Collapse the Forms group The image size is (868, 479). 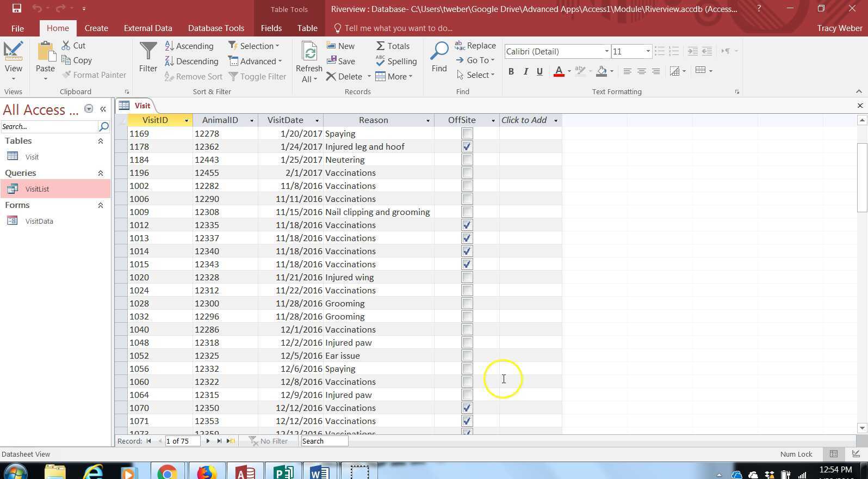(x=101, y=205)
